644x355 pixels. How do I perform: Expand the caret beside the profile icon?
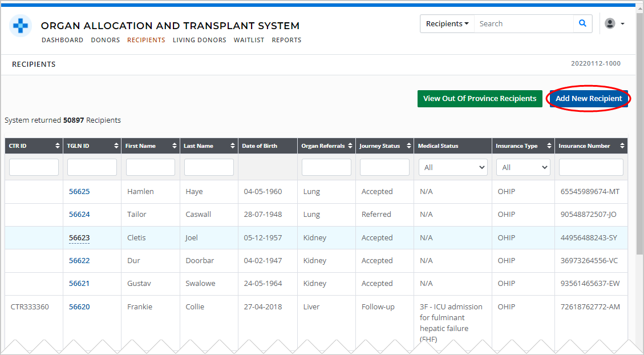pos(621,23)
